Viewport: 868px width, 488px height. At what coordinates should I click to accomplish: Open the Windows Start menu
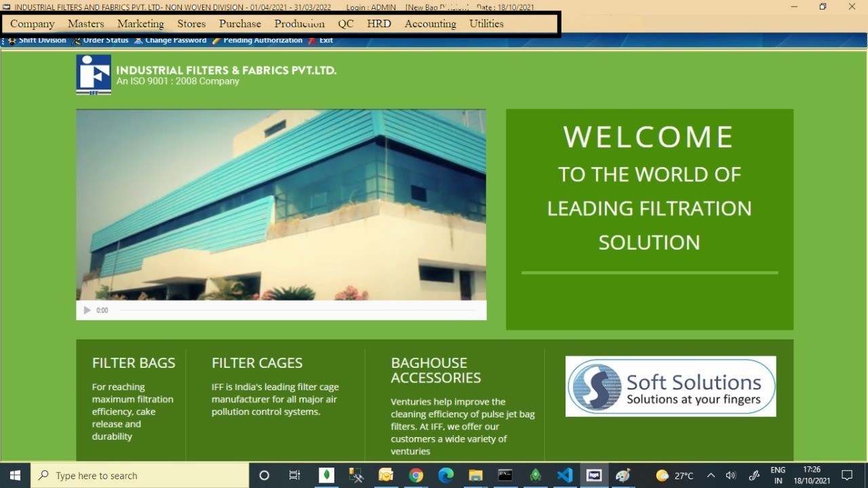(x=15, y=475)
